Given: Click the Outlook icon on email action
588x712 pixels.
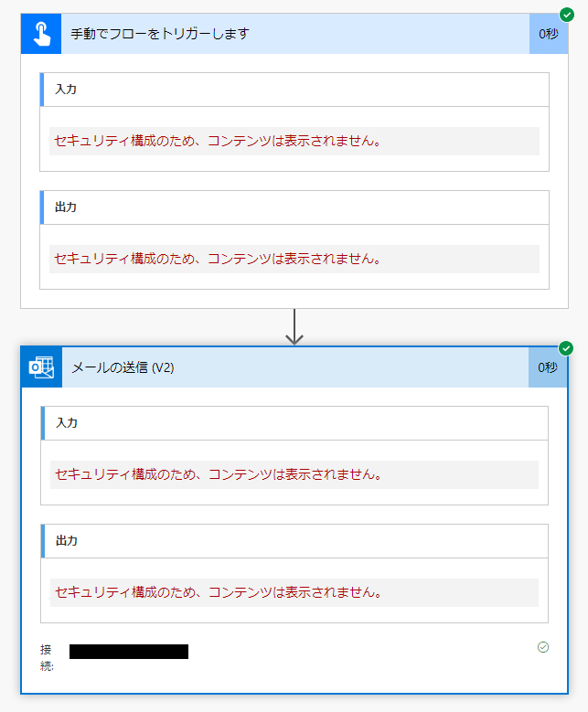Looking at the screenshot, I should tap(41, 367).
